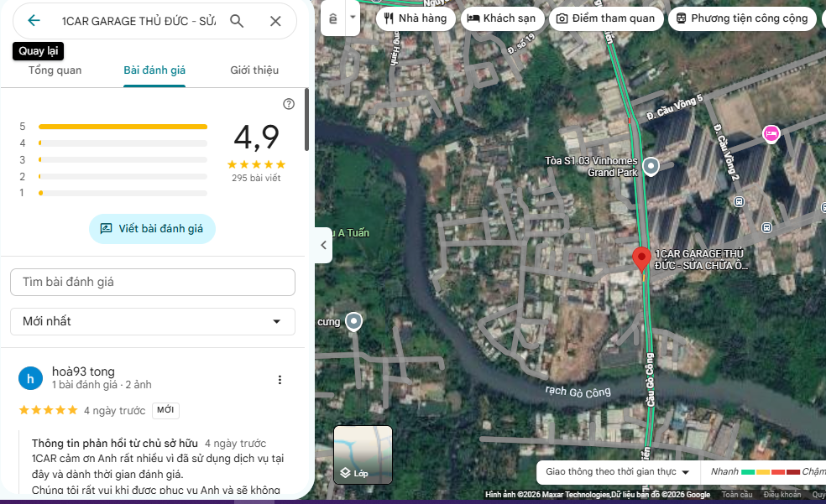Switch to the Giới thiệu tab
This screenshot has width=826, height=504.
254,70
